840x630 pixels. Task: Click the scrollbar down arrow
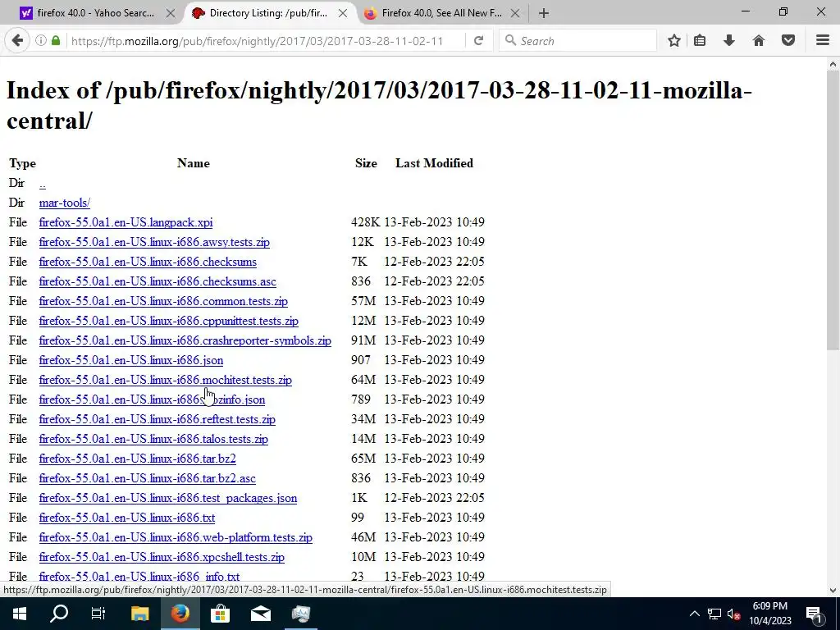(833, 591)
